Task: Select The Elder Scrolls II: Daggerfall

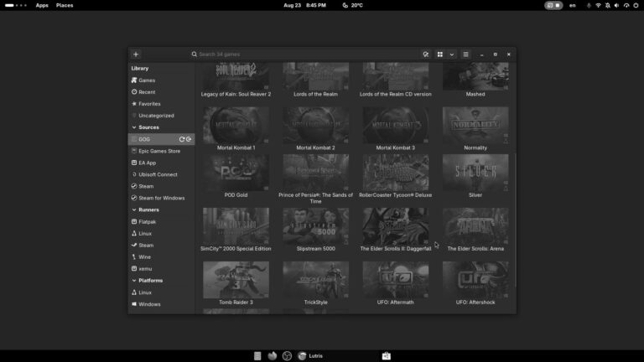Action: [396, 230]
